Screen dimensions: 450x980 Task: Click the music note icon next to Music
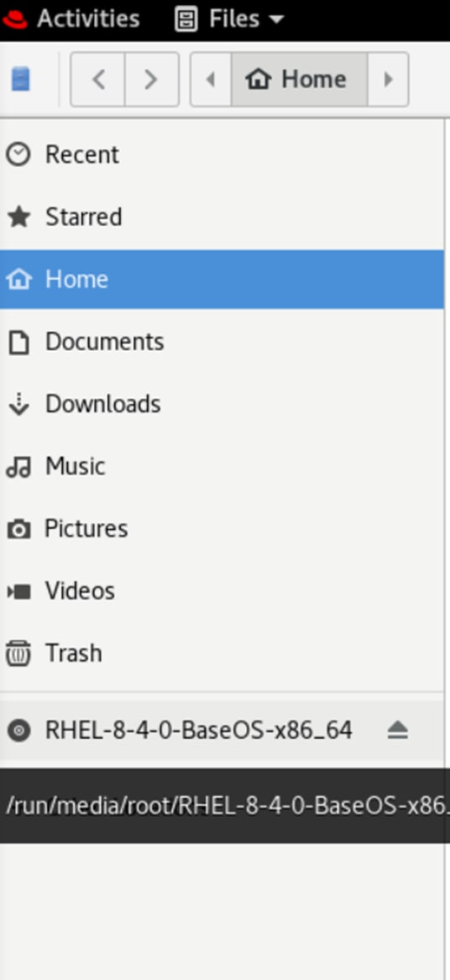[18, 467]
